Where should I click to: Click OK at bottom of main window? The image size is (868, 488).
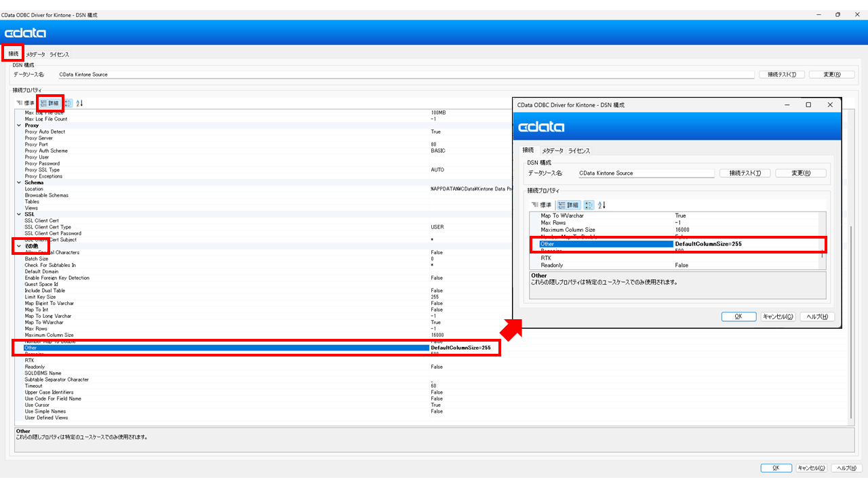tap(776, 468)
